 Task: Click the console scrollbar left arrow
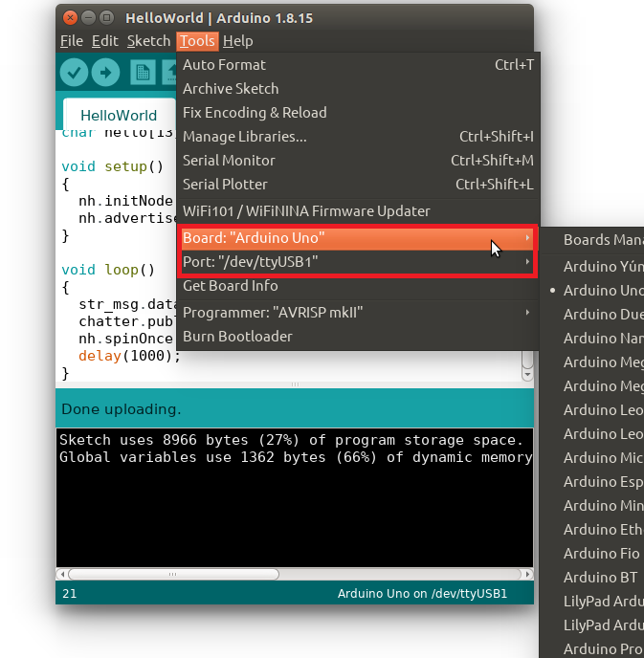tap(62, 574)
